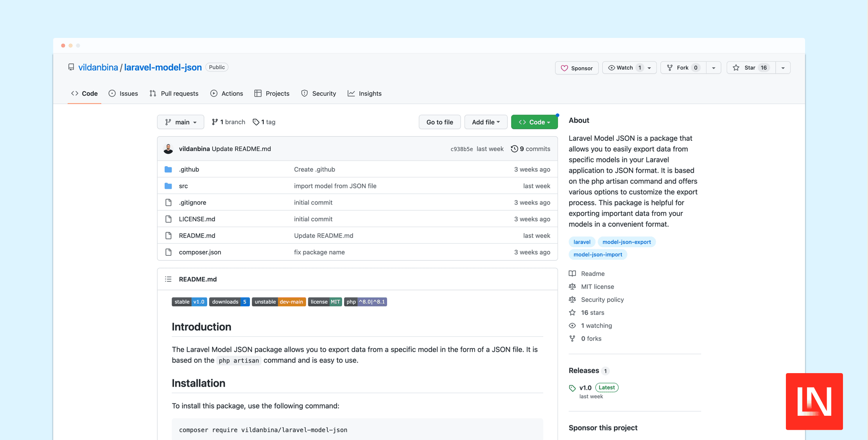Switch to the Pull requests tab
This screenshot has width=868, height=440.
point(174,93)
